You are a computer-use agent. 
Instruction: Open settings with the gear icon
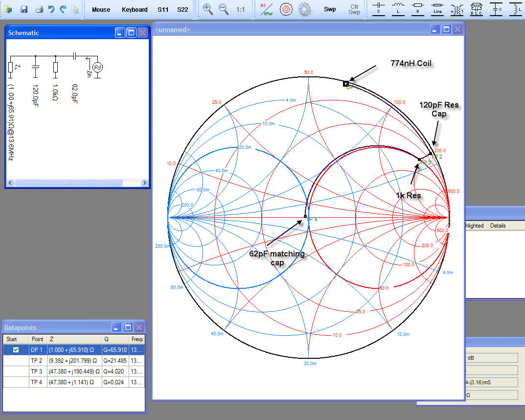304,9
